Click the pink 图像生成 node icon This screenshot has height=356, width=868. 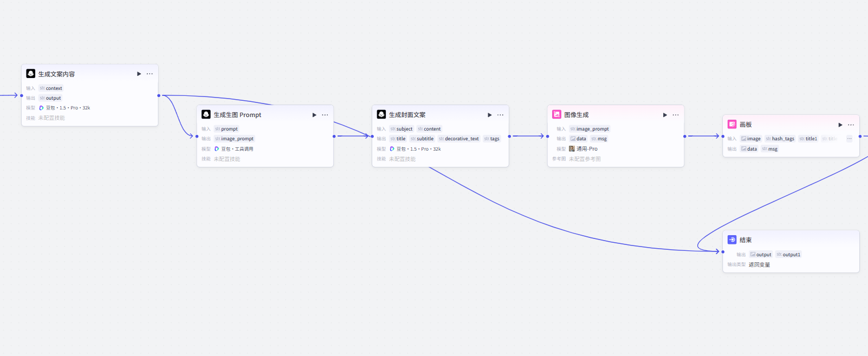tap(556, 114)
